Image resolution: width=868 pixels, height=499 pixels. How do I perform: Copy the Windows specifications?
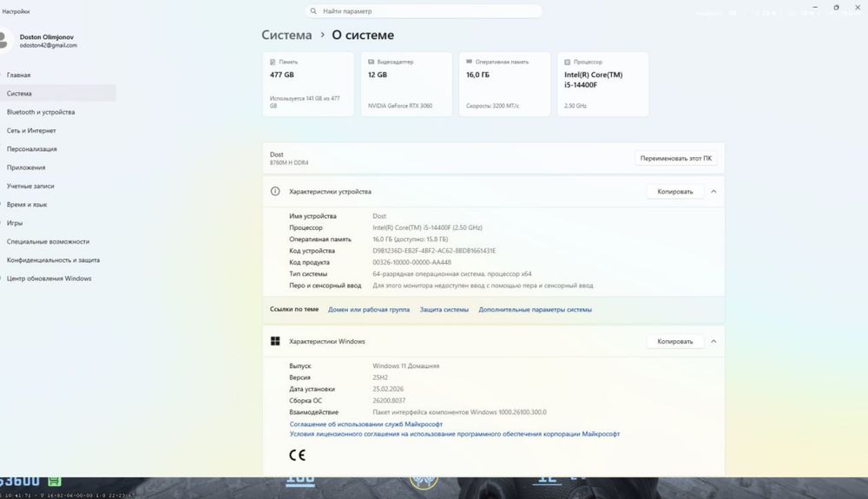pyautogui.click(x=674, y=341)
